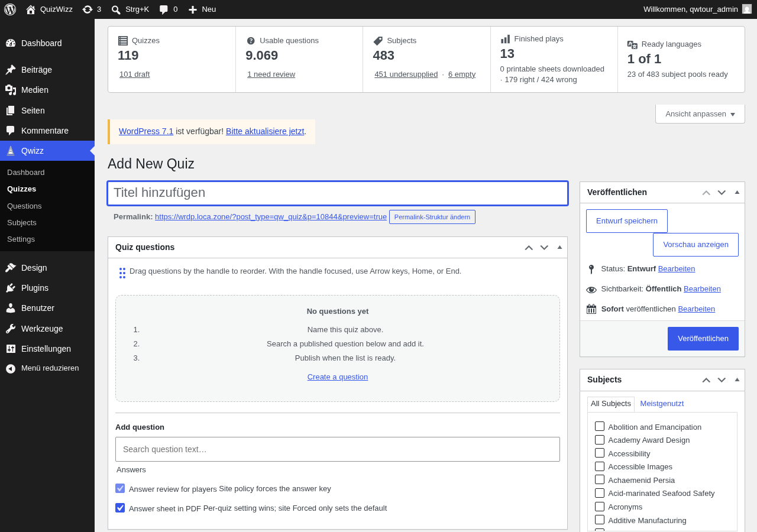Check the Achaemenid Persia subject
The width and height of the screenshot is (757, 532).
600,479
